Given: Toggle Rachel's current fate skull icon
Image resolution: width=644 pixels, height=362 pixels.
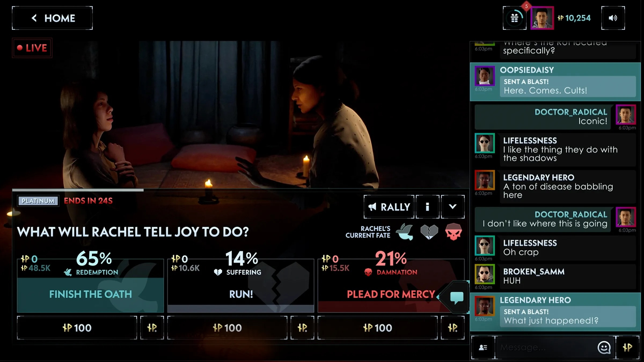Looking at the screenshot, I should click(453, 232).
